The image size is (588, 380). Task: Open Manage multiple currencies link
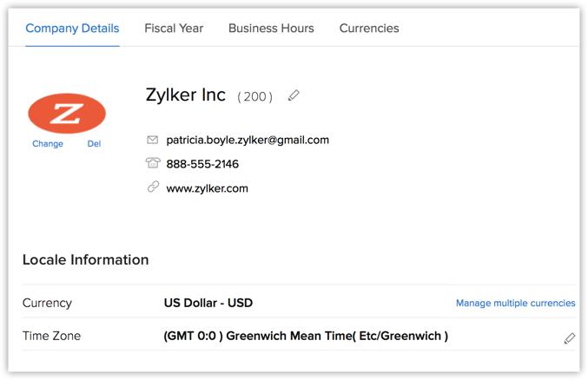[x=515, y=303]
